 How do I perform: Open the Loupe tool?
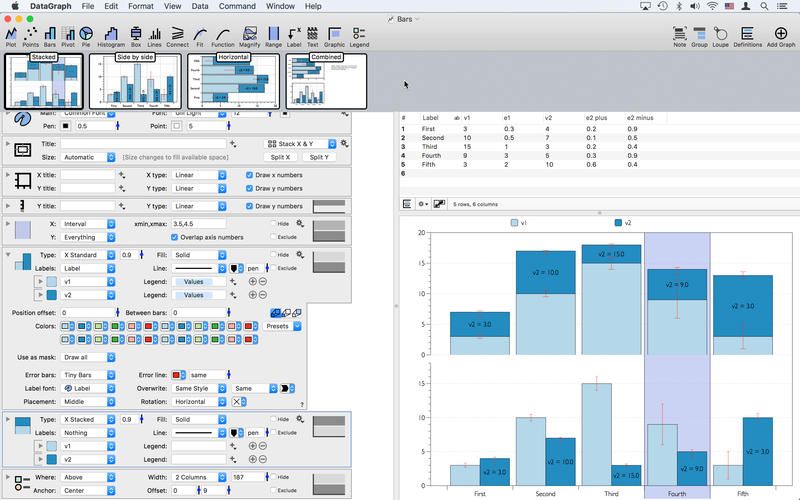click(720, 37)
